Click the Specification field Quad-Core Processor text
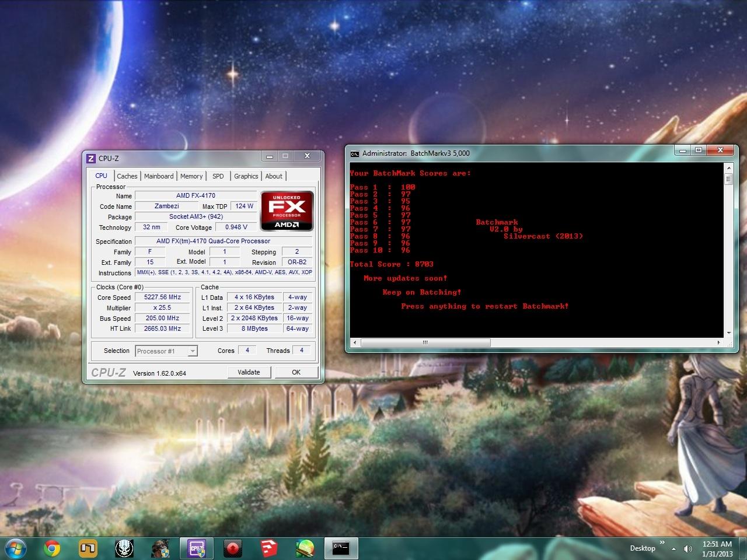747x560 pixels. (x=225, y=241)
